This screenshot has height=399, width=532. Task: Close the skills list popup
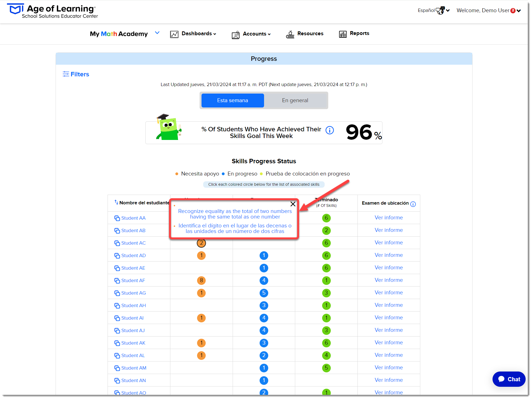pyautogui.click(x=293, y=204)
